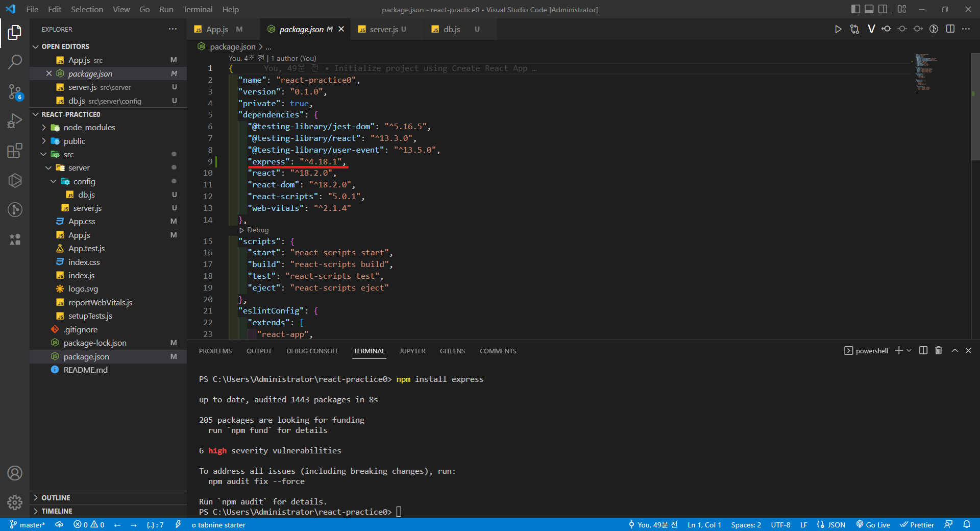Click the editor vertical scrollbar
Image resolution: width=980 pixels, height=531 pixels.
point(975,107)
